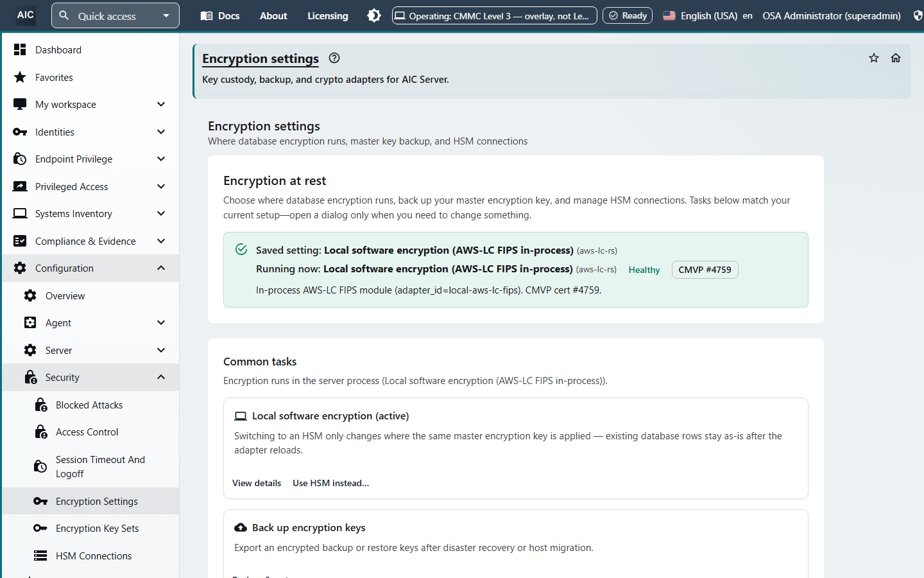Open the About page
The image size is (924, 578).
click(273, 15)
